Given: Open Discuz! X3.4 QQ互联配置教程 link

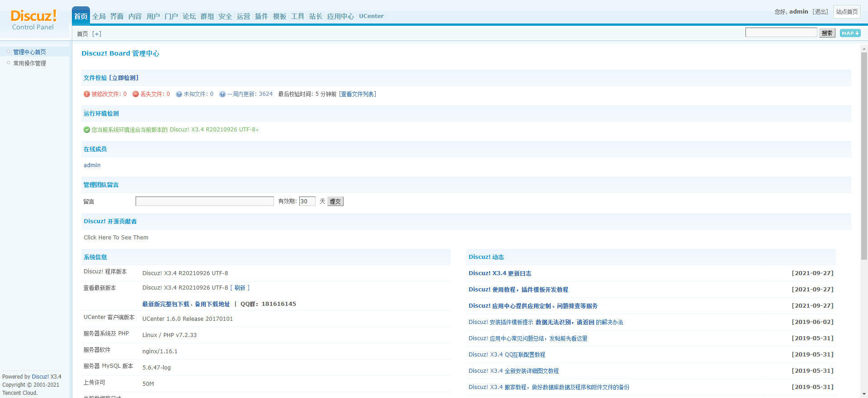Looking at the screenshot, I should (507, 355).
